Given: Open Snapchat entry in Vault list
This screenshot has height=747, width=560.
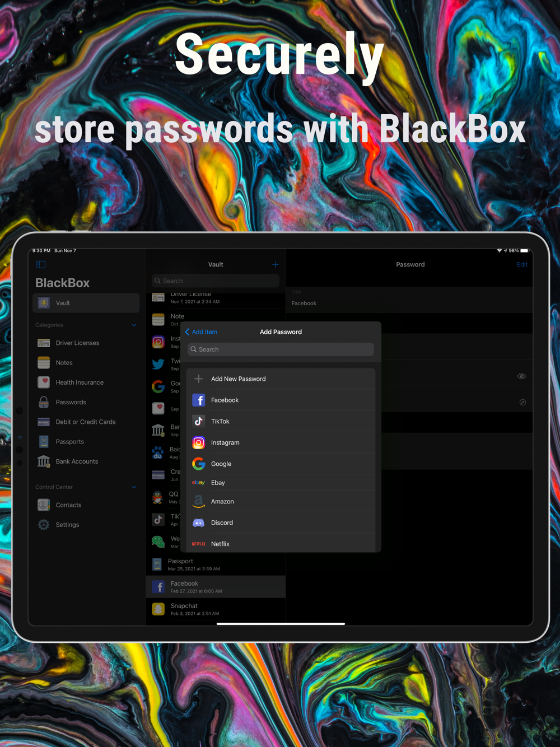Looking at the screenshot, I should click(216, 609).
